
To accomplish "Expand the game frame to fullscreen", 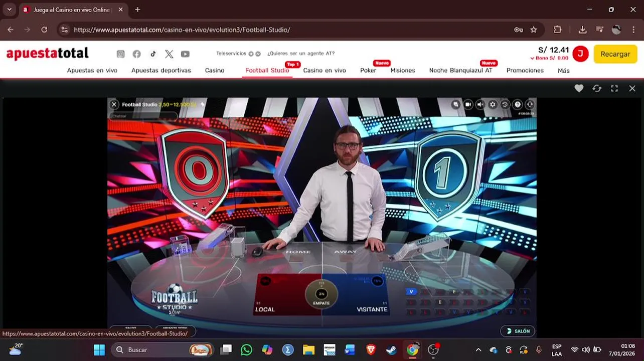I will pos(614,88).
